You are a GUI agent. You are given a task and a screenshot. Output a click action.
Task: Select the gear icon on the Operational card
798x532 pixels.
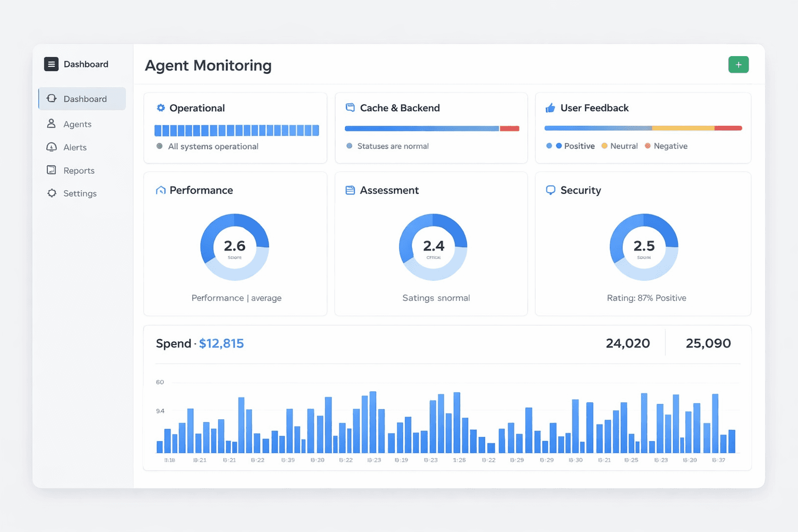(160, 108)
